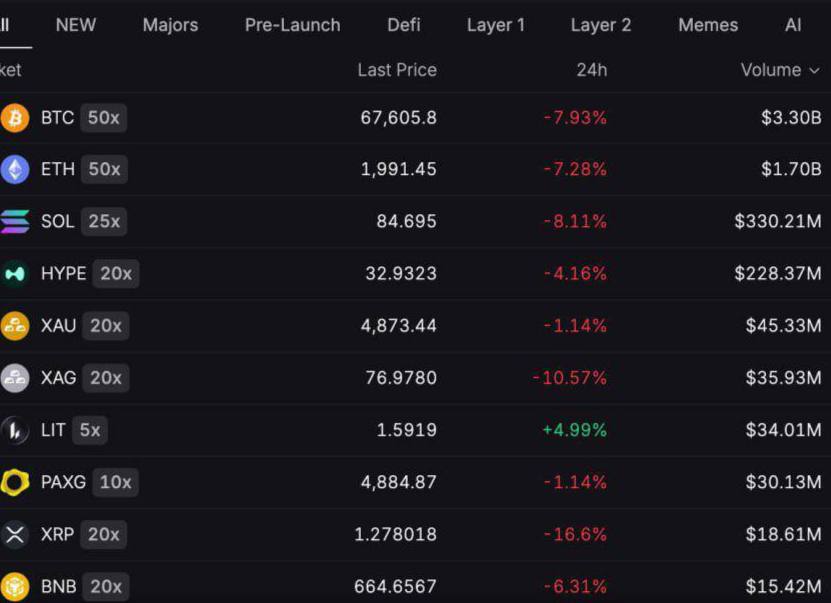The width and height of the screenshot is (831, 603).
Task: Click the XRP logo icon
Action: [15, 535]
